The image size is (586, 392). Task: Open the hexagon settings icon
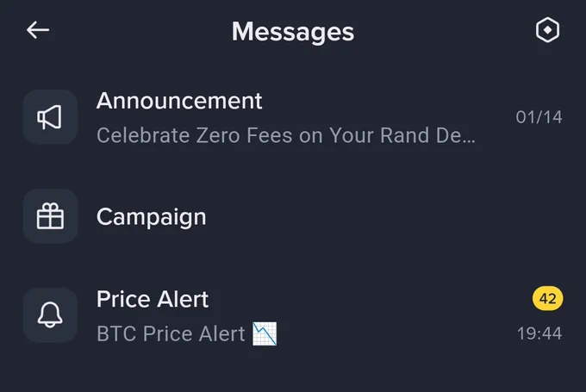pos(547,30)
